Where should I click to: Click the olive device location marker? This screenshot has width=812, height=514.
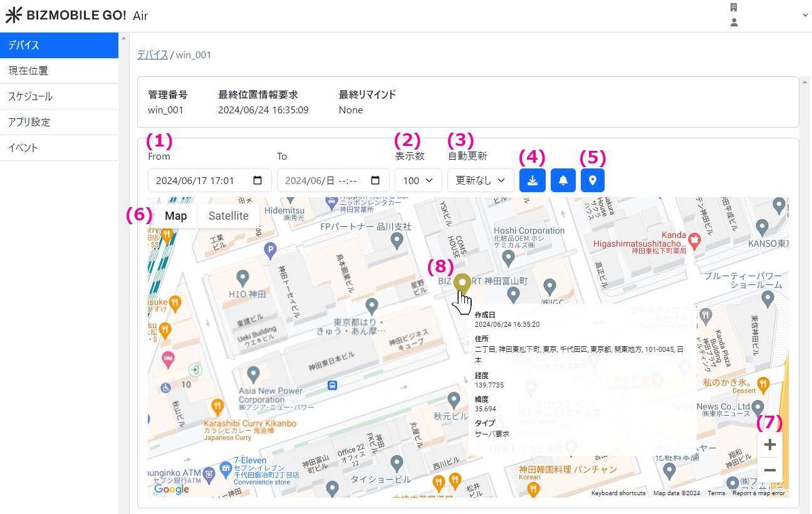(x=462, y=283)
